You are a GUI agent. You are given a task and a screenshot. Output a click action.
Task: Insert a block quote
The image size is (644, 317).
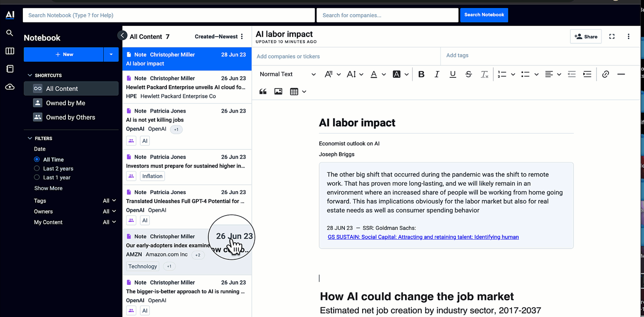point(263,92)
